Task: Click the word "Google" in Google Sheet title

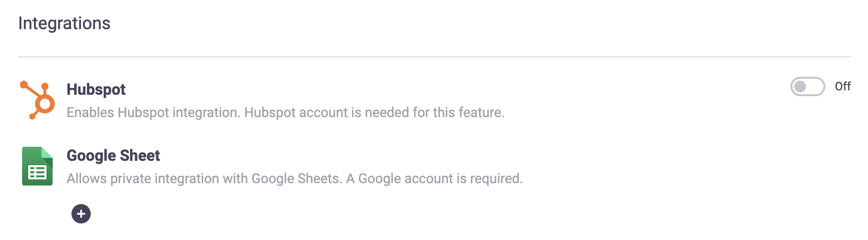Action: pyautogui.click(x=91, y=155)
